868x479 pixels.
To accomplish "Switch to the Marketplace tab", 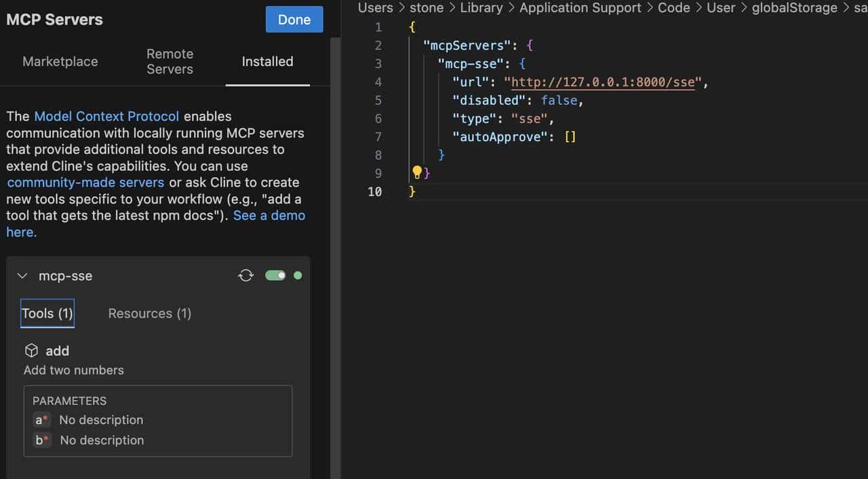I will [x=60, y=61].
